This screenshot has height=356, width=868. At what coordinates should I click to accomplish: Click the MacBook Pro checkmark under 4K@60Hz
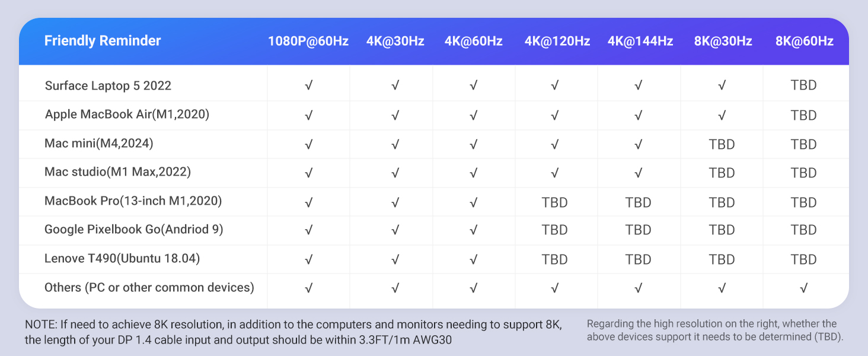473,202
